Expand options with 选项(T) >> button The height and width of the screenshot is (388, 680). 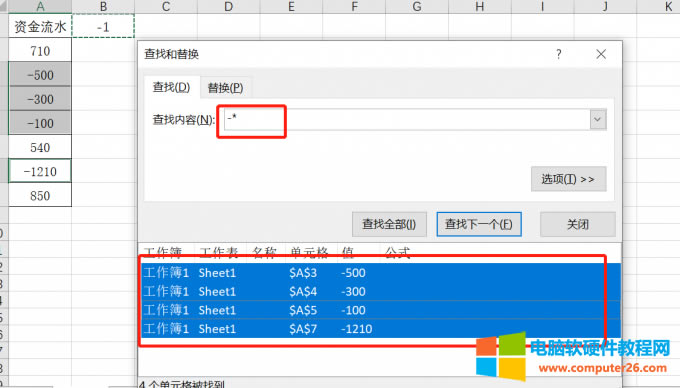(568, 179)
